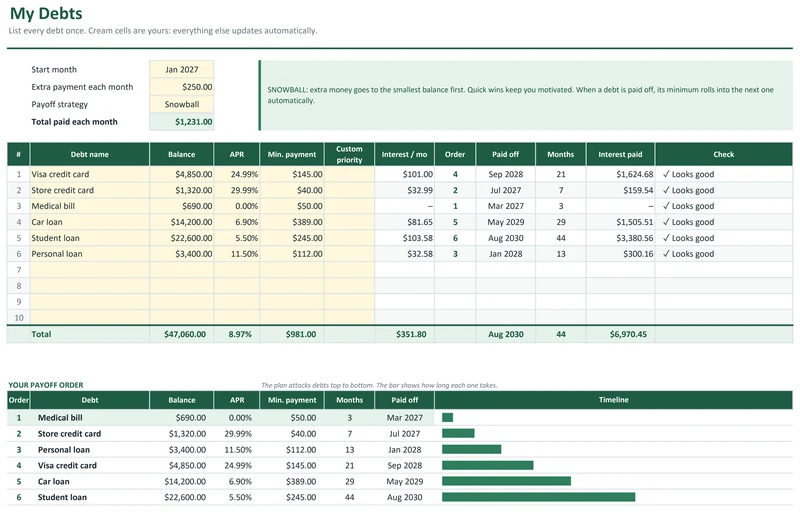Select Paid off date May 2029 in debts table

click(505, 222)
